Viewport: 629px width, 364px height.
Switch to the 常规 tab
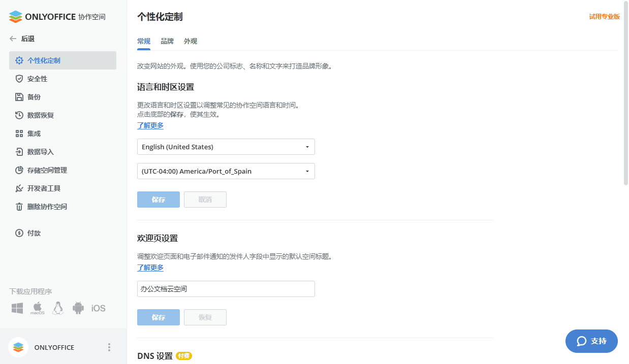144,42
